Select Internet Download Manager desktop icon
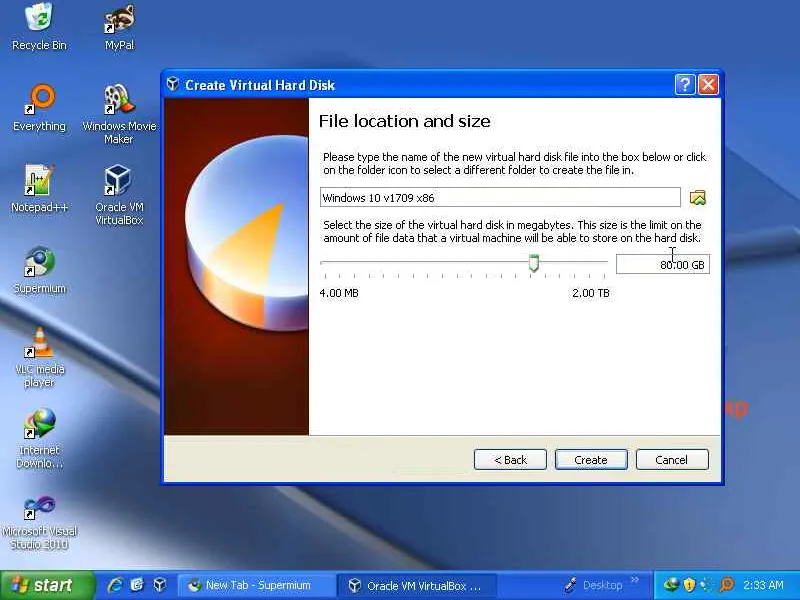The width and height of the screenshot is (800, 600). tap(39, 439)
